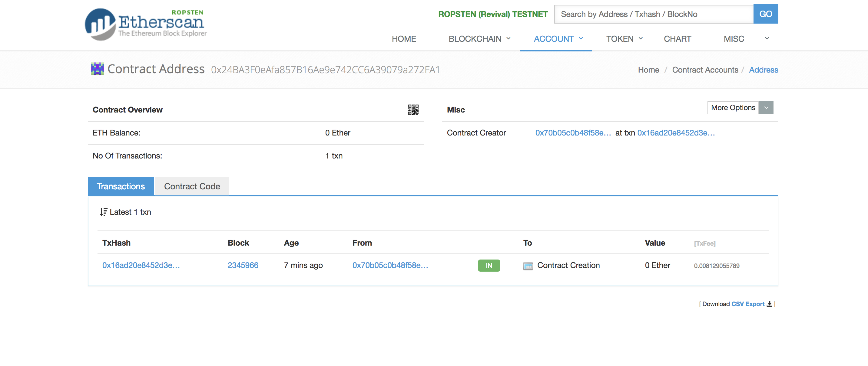The width and height of the screenshot is (868, 366).
Task: Click the GO search button
Action: [766, 14]
